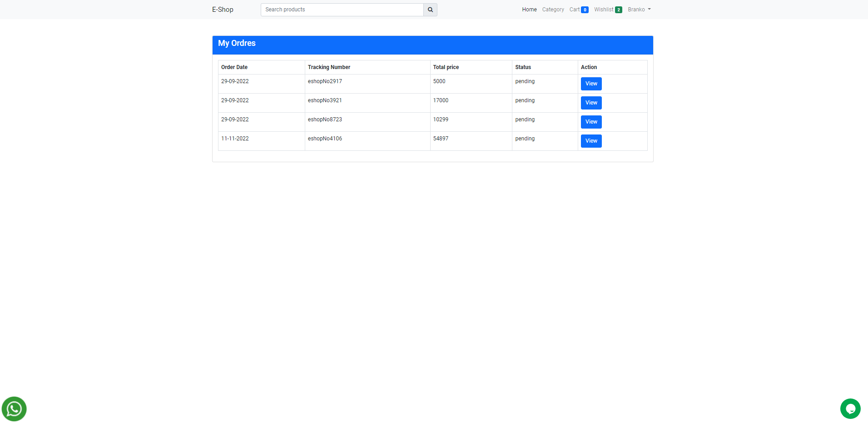Select the pending status of order eshopNo4106
The height and width of the screenshot is (423, 868).
(x=525, y=139)
